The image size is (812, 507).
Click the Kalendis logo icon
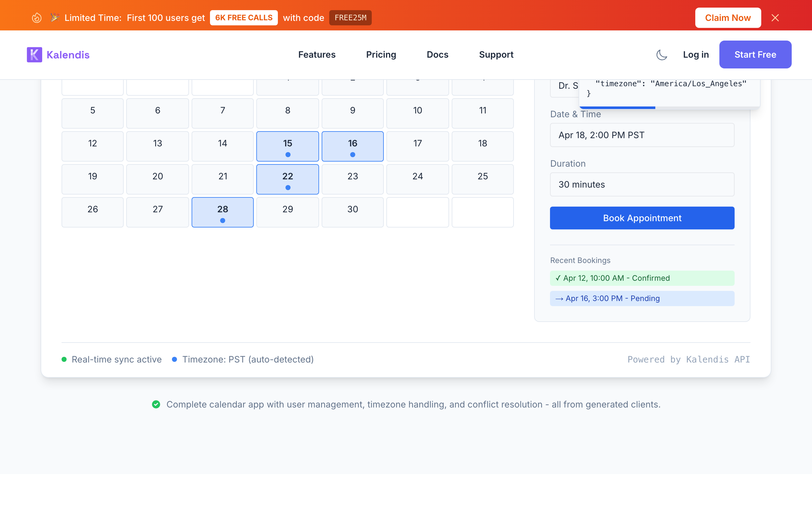[x=34, y=55]
